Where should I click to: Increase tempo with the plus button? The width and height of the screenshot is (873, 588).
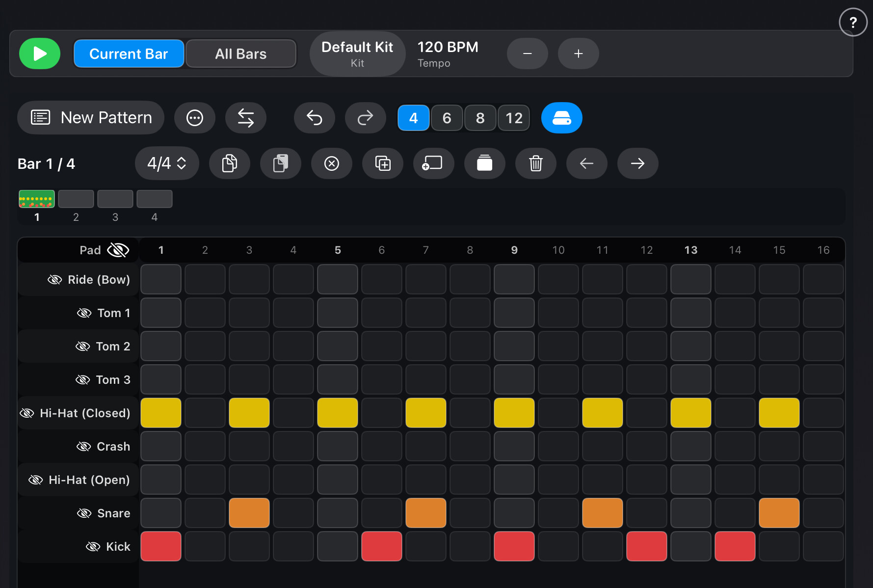pos(579,53)
